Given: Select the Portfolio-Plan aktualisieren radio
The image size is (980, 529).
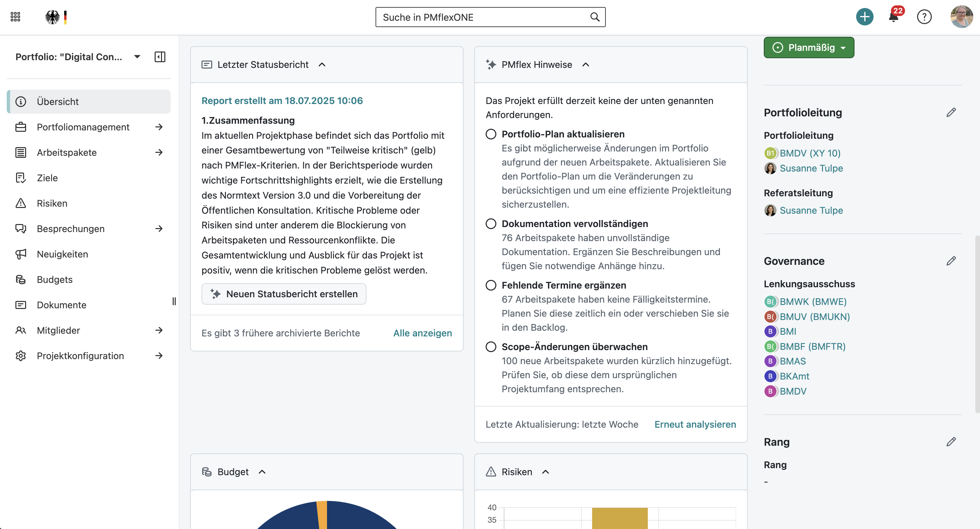Looking at the screenshot, I should 491,134.
